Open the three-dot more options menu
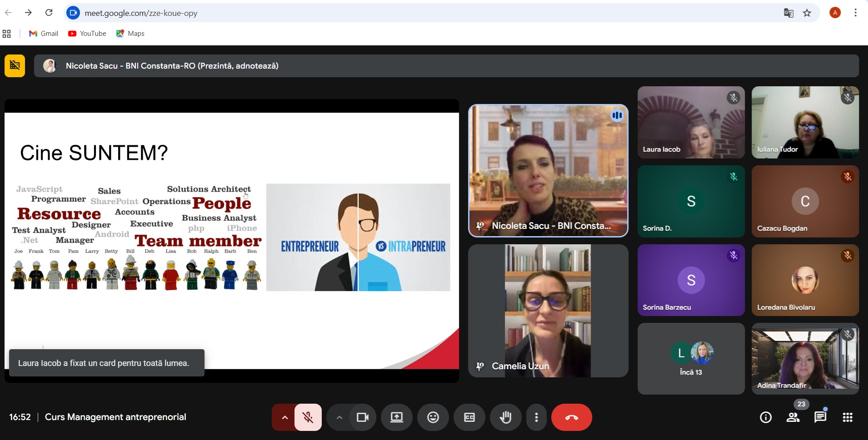 click(536, 417)
